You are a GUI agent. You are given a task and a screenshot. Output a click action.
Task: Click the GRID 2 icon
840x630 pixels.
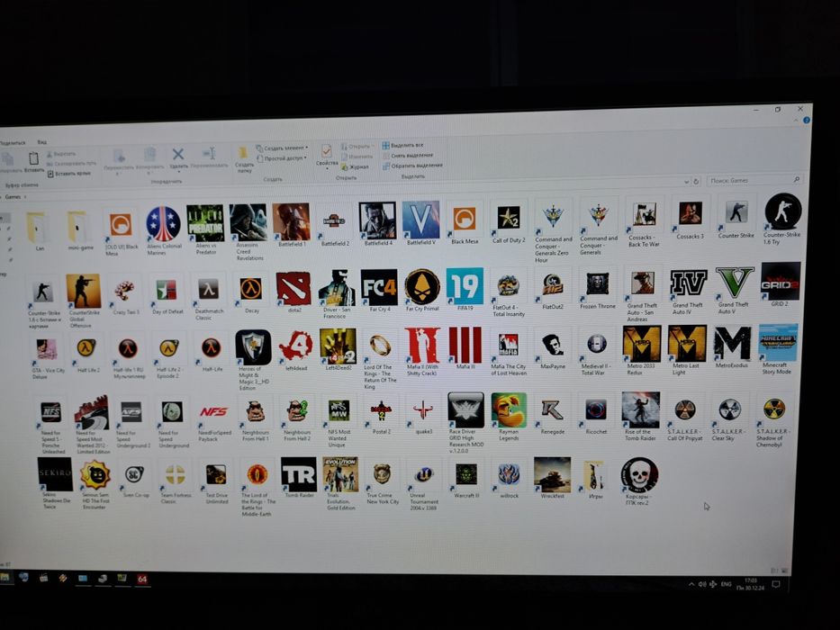[x=781, y=281]
